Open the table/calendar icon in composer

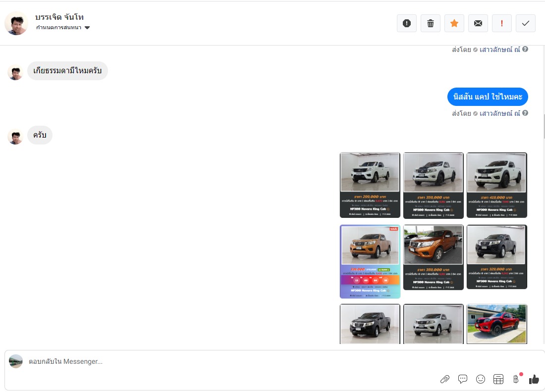pos(498,379)
